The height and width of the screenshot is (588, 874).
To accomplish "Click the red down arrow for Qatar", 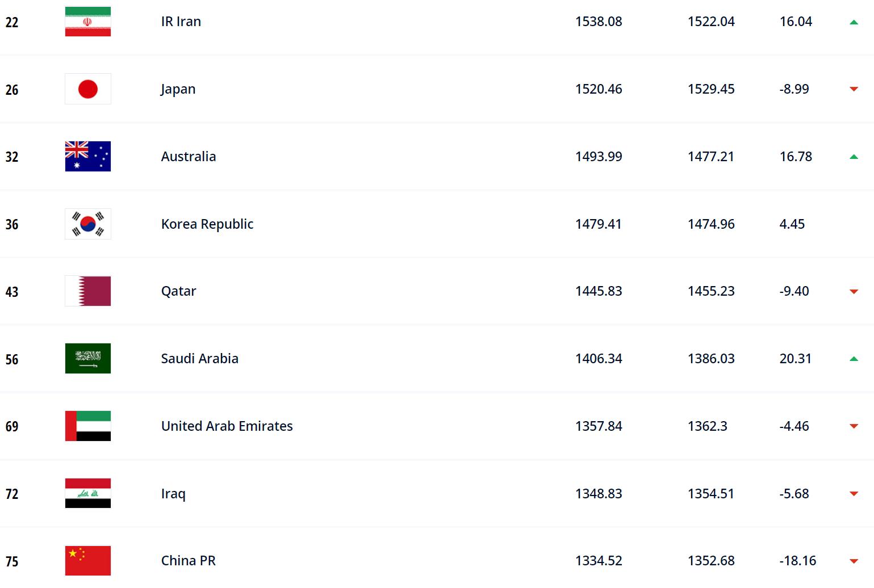I will pos(854,292).
